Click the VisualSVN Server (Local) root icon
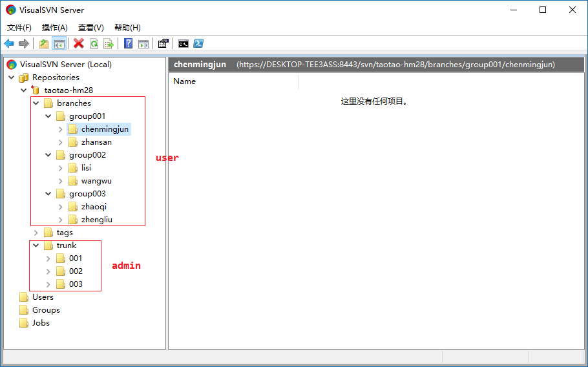Screen dimensions: 588x367 (x=12, y=65)
